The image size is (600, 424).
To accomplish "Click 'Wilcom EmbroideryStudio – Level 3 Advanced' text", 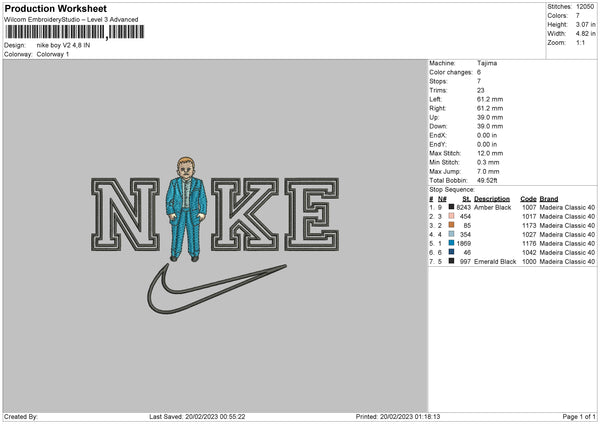I will pyautogui.click(x=71, y=20).
